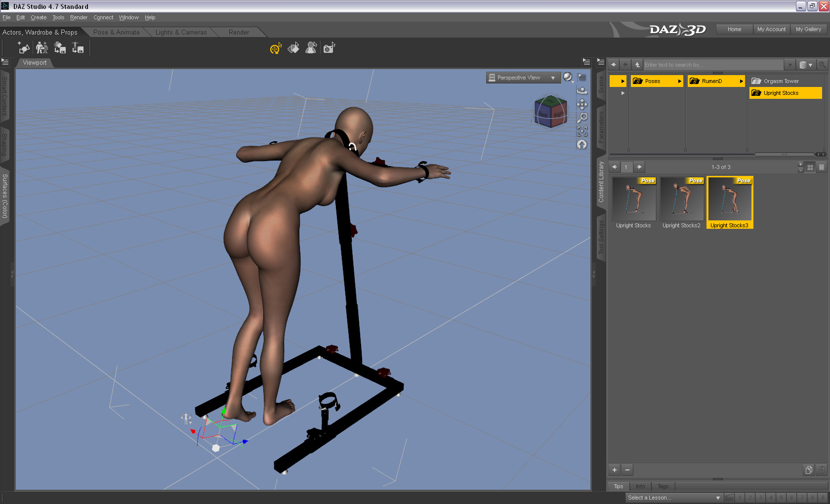Toggle the Shaping side pane

pos(4,144)
